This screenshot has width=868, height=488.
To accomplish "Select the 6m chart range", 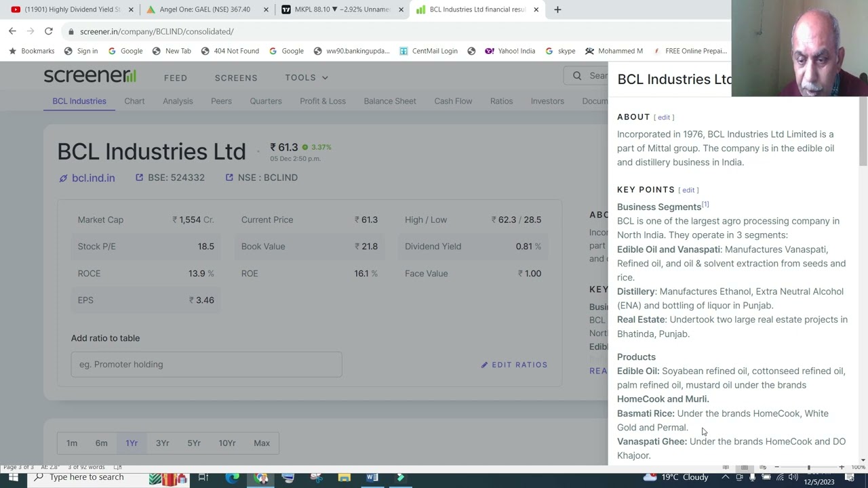I will 101,443.
